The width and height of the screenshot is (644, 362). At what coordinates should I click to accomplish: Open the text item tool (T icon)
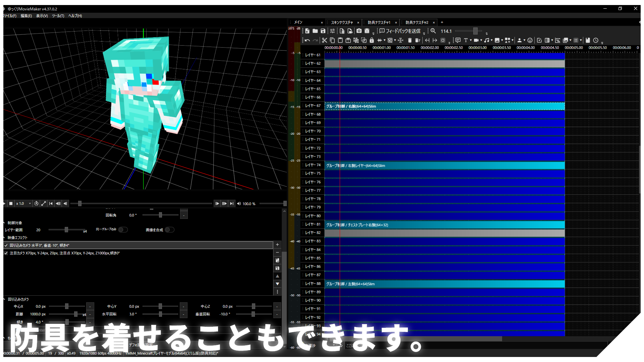466,40
